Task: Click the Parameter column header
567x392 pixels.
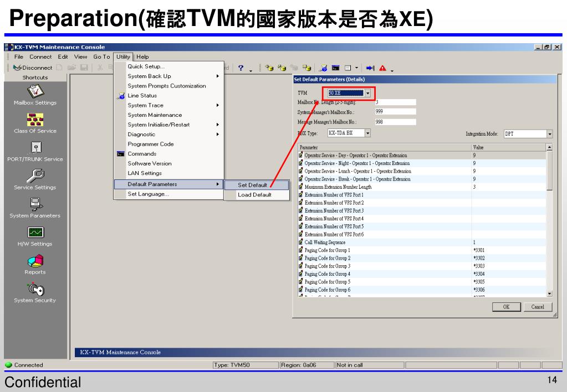Action: click(x=385, y=147)
